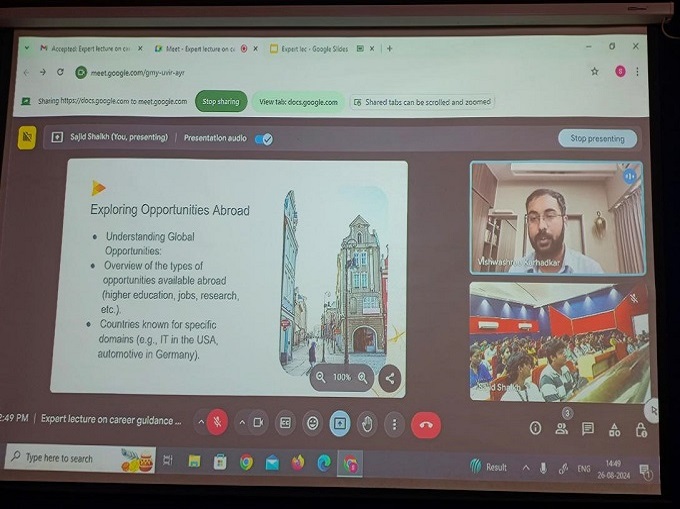Click the 100% zoom control on slide
Viewport: 680px width, 509px height.
(x=342, y=377)
